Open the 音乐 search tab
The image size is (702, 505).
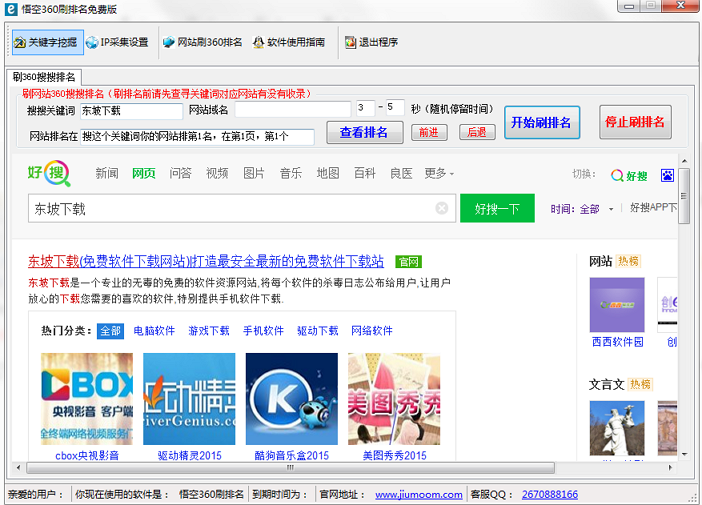click(x=291, y=173)
